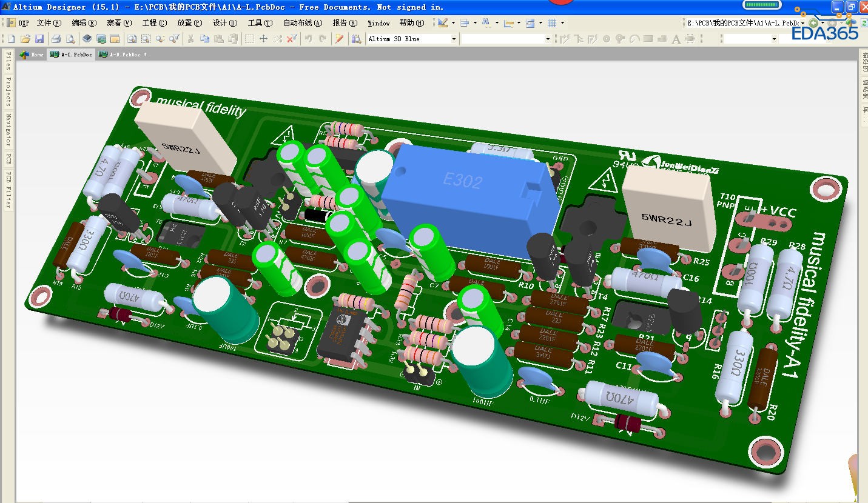Viewport: 868px width, 503px height.
Task: Click the Print icon in toolbar
Action: (56, 39)
